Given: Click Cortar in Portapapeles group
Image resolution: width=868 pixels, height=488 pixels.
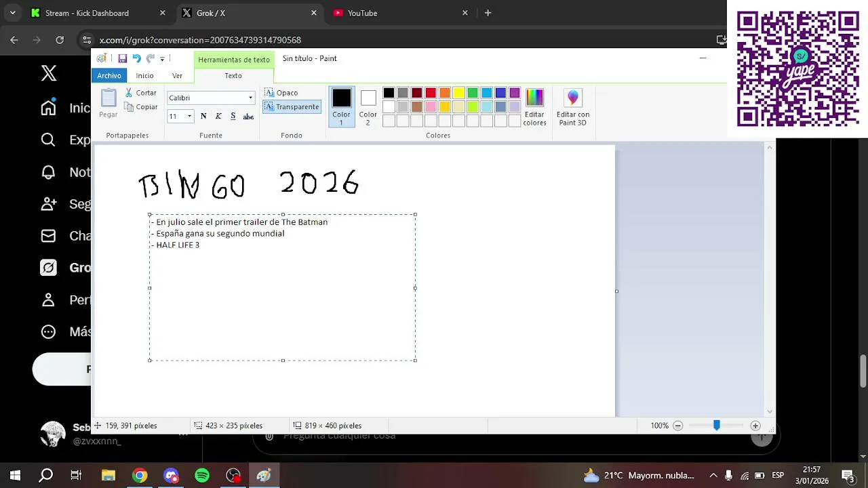Looking at the screenshot, I should point(141,93).
